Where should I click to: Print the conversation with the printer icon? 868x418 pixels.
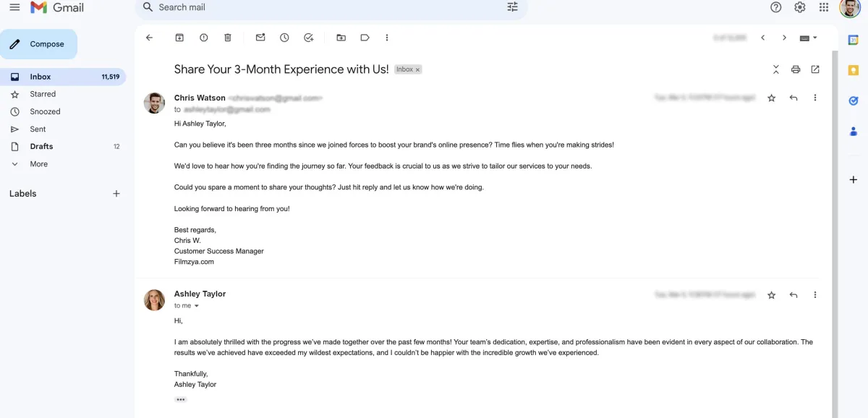(796, 69)
